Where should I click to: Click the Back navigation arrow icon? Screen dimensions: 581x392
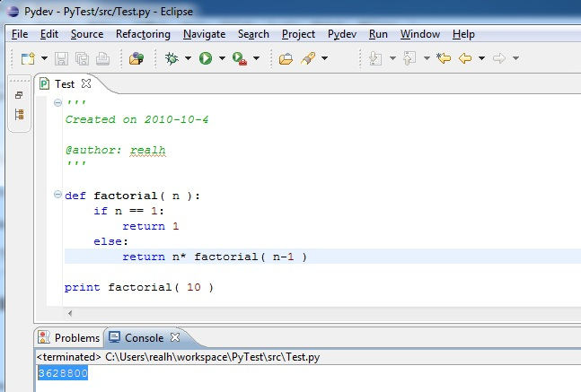(x=465, y=58)
